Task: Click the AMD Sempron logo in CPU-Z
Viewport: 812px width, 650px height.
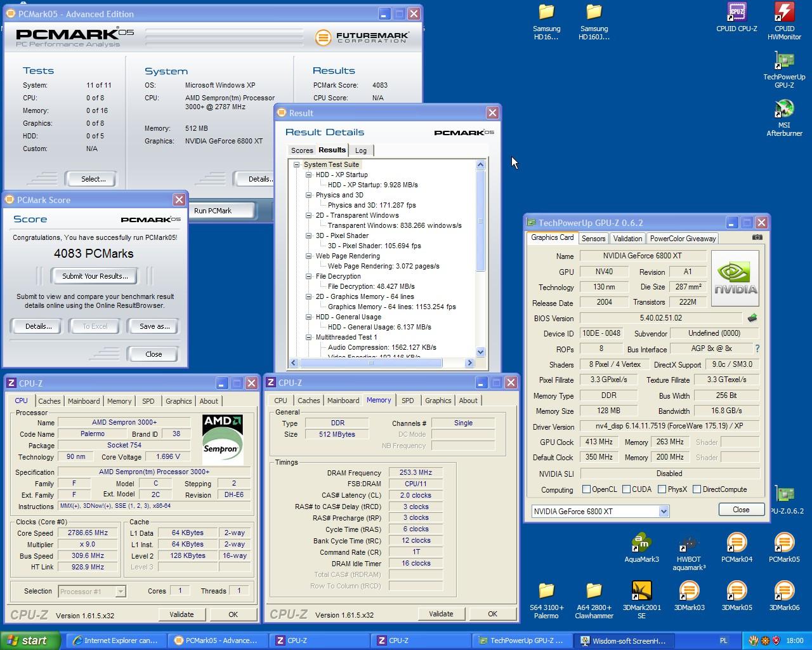Action: pos(223,439)
